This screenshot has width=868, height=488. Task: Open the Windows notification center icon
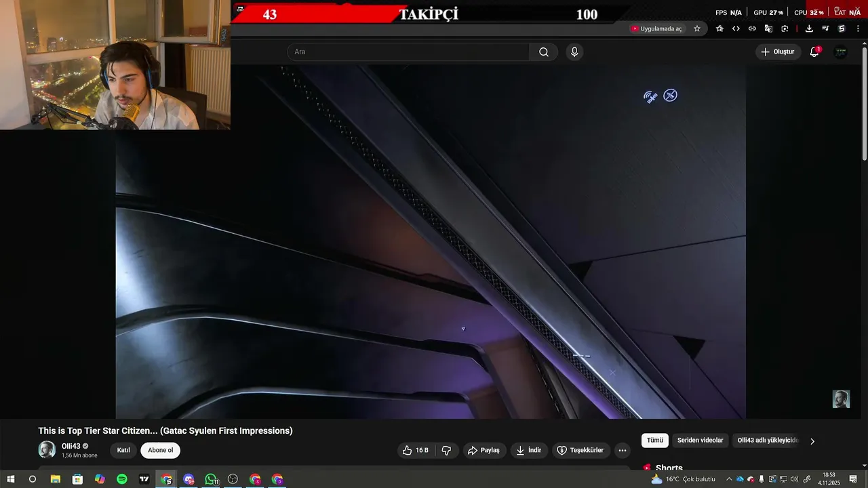[x=853, y=479]
